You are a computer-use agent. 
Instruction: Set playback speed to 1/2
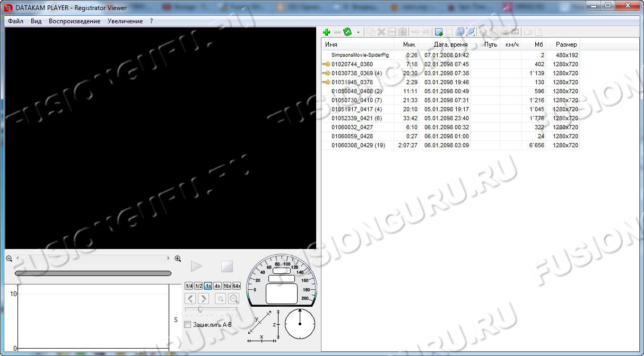coord(198,286)
